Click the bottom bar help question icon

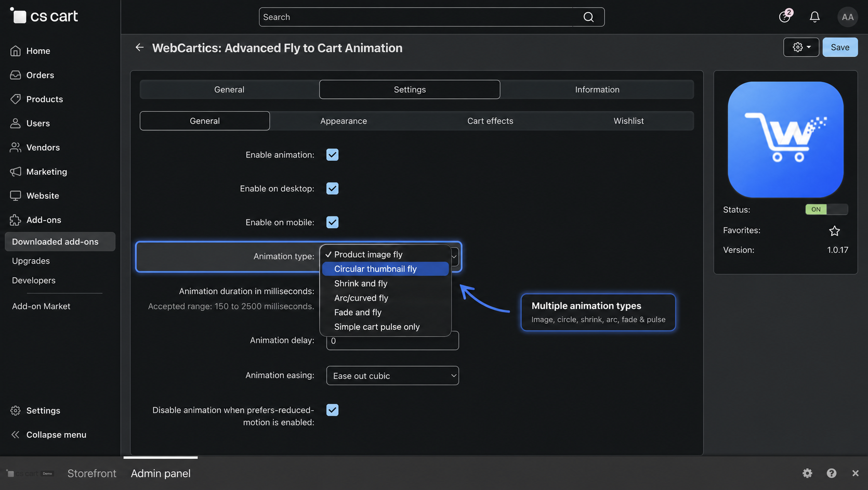832,473
